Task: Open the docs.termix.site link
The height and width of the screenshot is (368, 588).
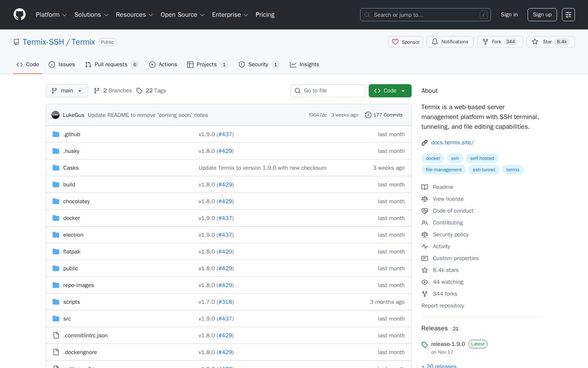Action: [452, 142]
